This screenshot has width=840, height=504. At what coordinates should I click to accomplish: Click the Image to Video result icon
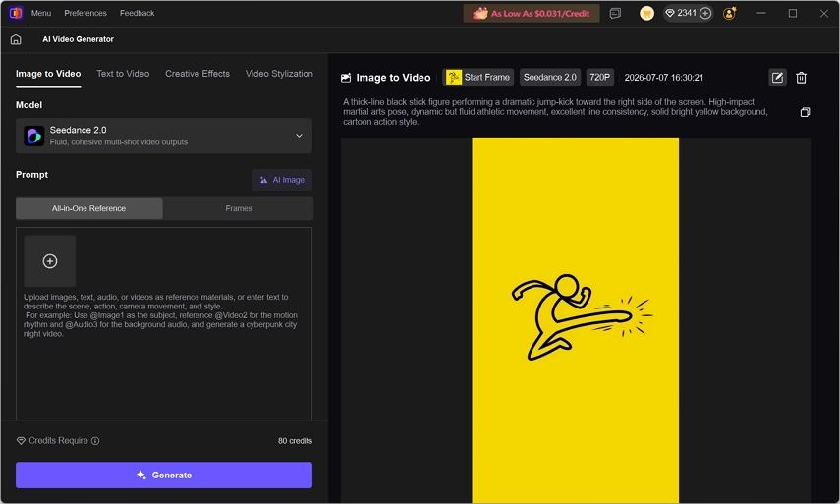[346, 78]
